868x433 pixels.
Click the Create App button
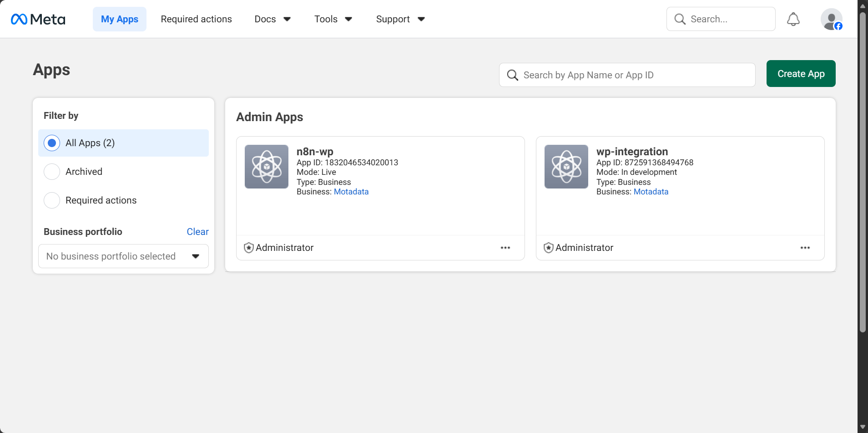pyautogui.click(x=801, y=74)
